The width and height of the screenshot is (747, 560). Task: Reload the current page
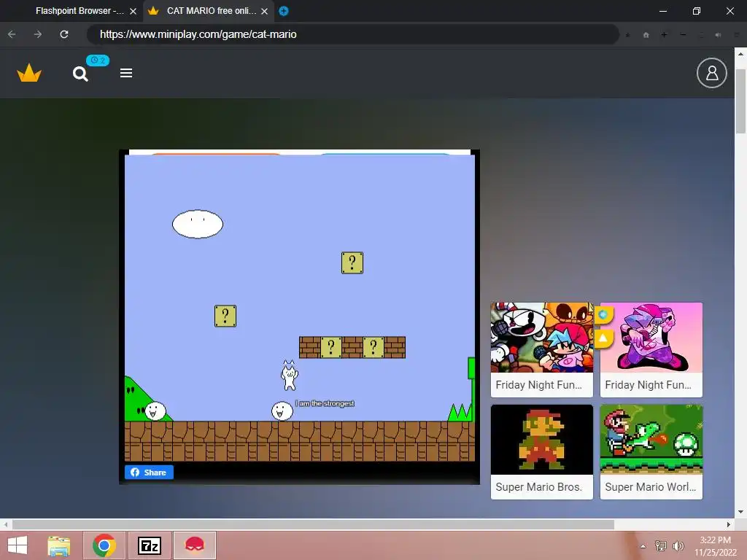64,34
